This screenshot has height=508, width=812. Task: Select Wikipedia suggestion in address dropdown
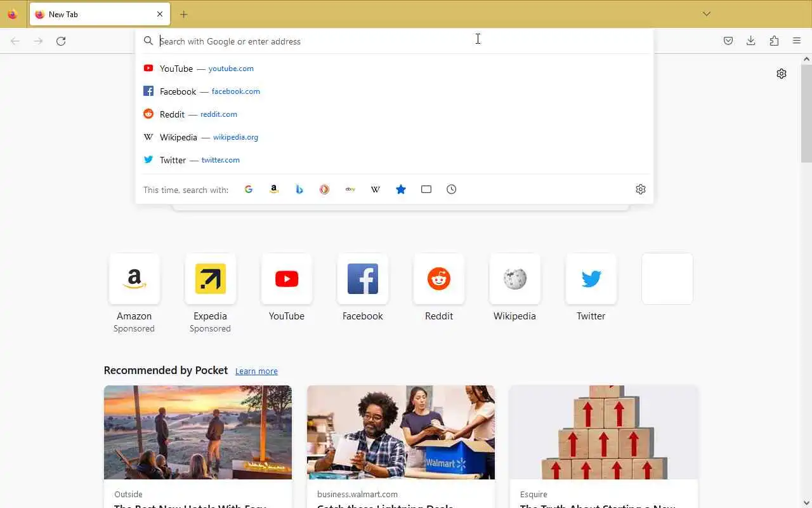(x=394, y=137)
